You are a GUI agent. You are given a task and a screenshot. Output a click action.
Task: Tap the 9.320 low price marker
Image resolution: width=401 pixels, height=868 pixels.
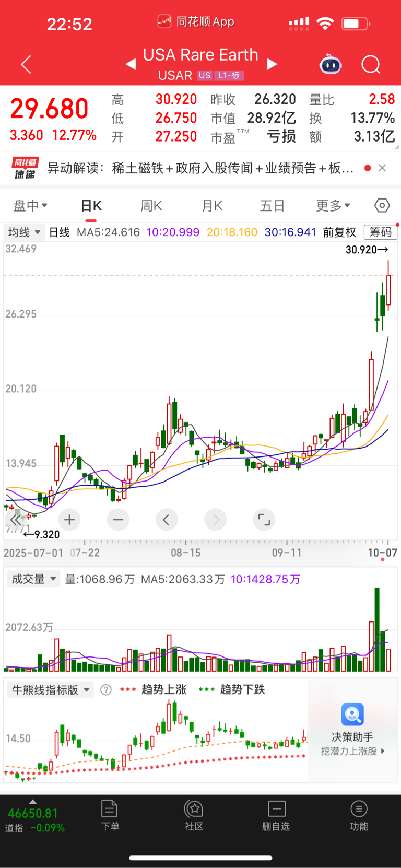click(42, 534)
